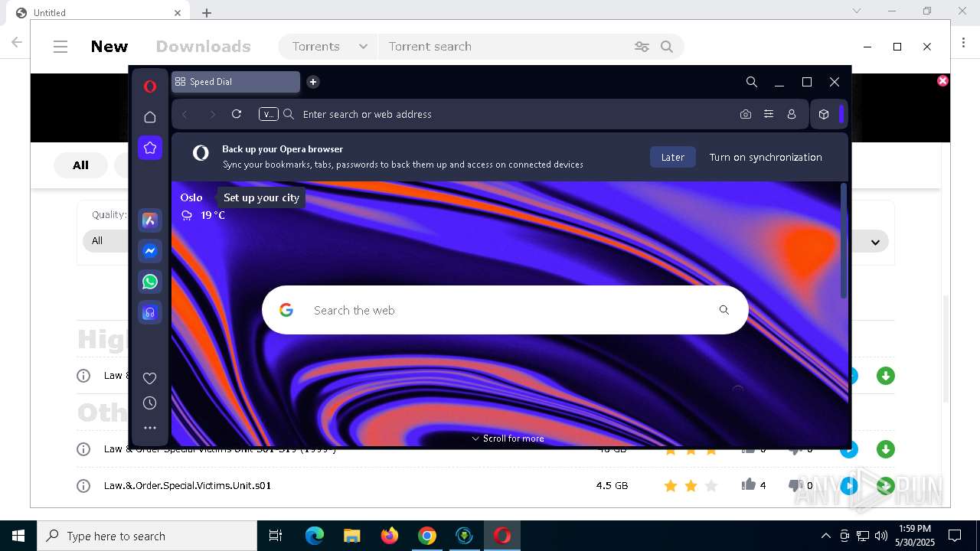Click search icon in Search the web box
Image resolution: width=980 pixels, height=551 pixels.
click(724, 310)
